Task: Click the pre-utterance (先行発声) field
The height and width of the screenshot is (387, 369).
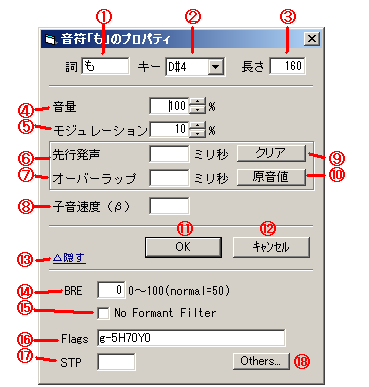Action: click(169, 154)
